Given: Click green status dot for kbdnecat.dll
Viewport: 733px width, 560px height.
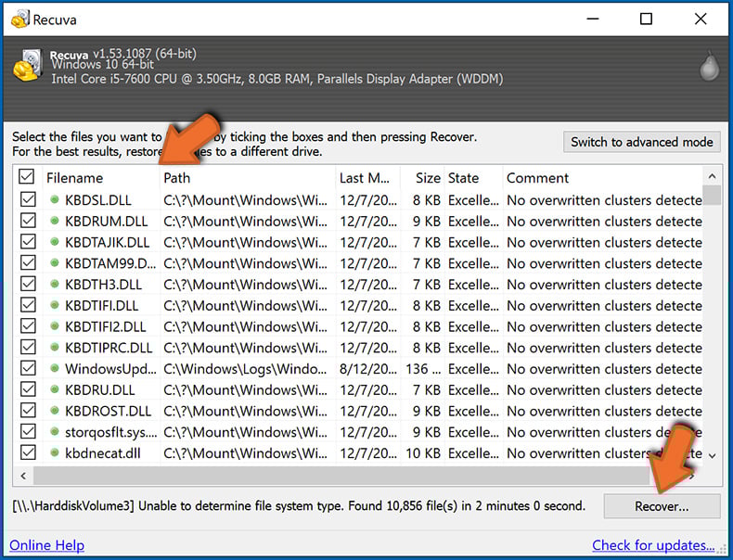Looking at the screenshot, I should pyautogui.click(x=55, y=453).
